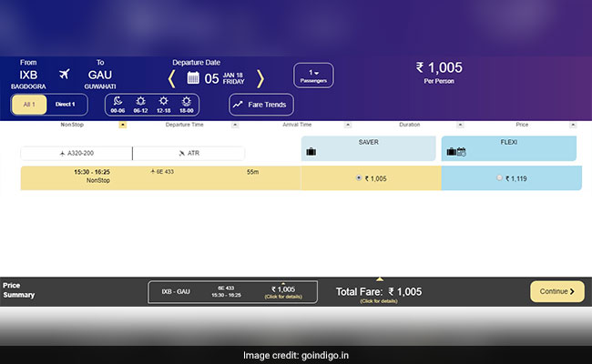Screen dimensions: 592x364
Task: Click the Saver baggage suitcase icon
Action: coord(311,152)
